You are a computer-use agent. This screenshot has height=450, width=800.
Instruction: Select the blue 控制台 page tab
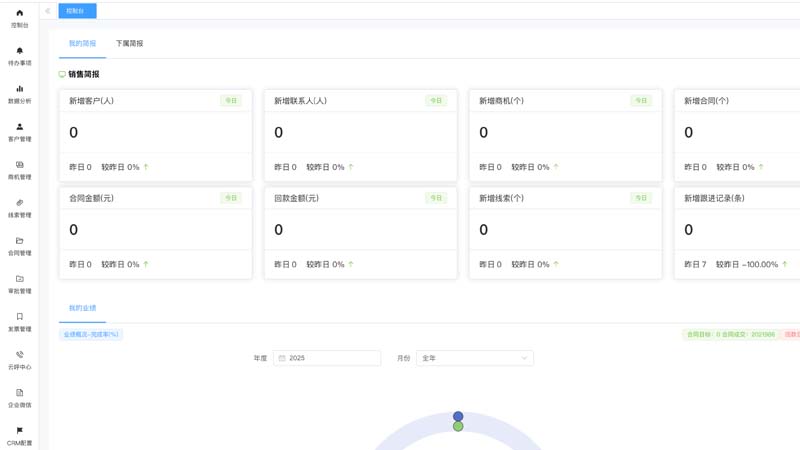pos(77,11)
